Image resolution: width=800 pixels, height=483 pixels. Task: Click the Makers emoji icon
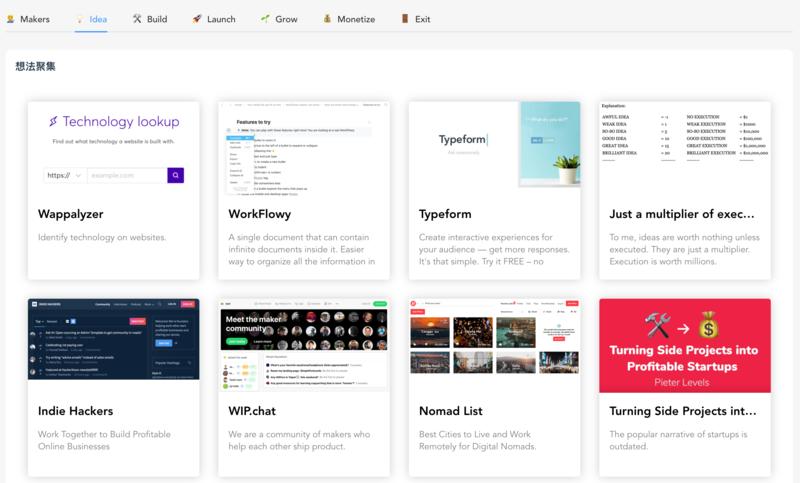click(x=10, y=18)
